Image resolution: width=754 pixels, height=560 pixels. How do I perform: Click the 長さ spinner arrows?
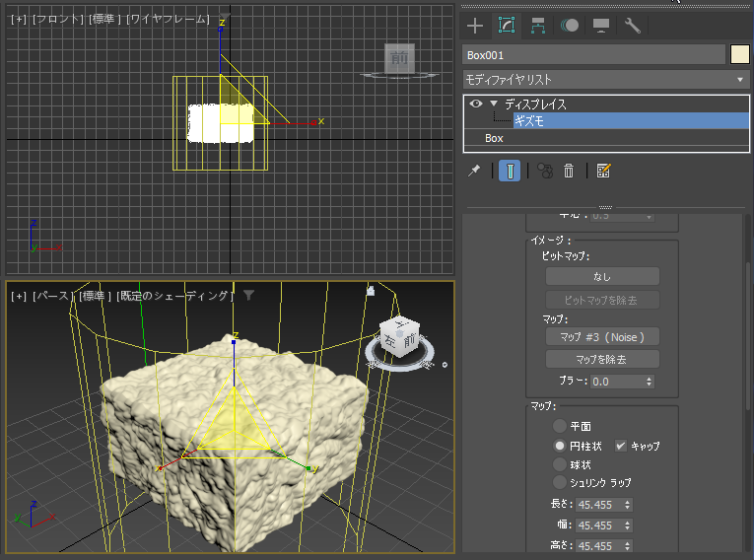(627, 505)
